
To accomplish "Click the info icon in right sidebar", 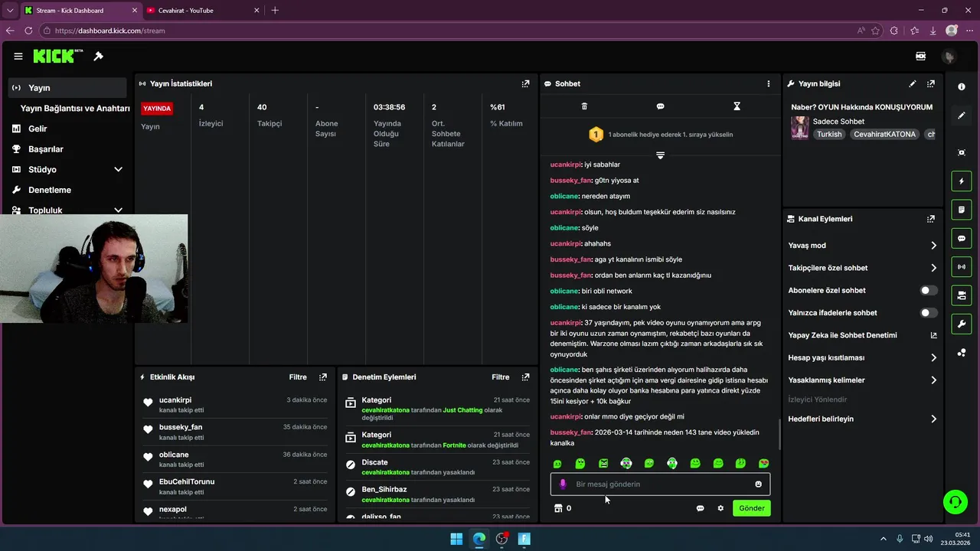I will pos(962,87).
